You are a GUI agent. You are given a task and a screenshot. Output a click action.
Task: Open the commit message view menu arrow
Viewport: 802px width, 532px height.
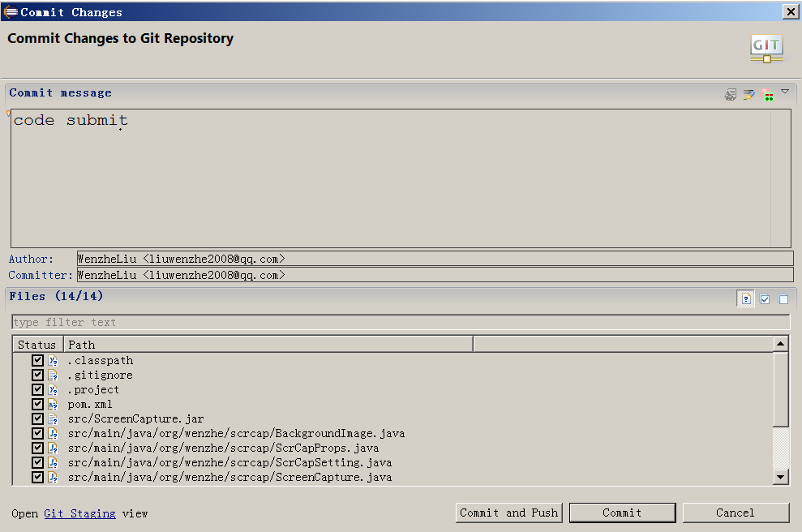click(785, 92)
